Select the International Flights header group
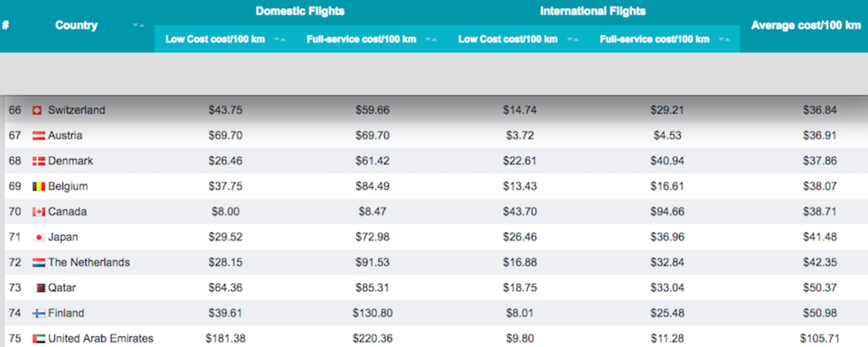868x347 pixels. [593, 12]
